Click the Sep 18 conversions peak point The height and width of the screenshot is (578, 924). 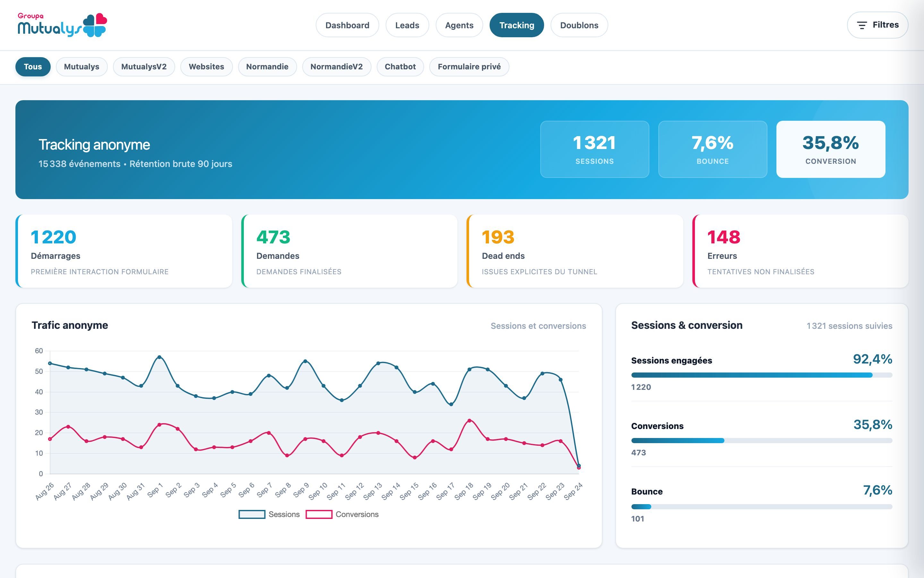[469, 421]
